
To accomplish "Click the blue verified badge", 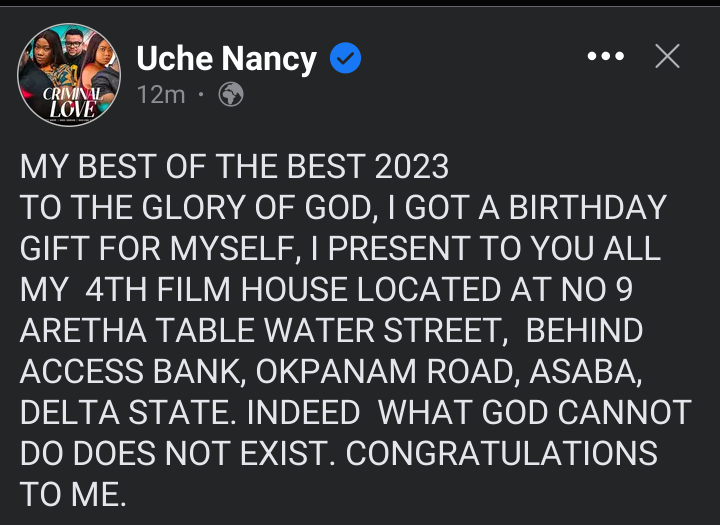I will tap(345, 61).
